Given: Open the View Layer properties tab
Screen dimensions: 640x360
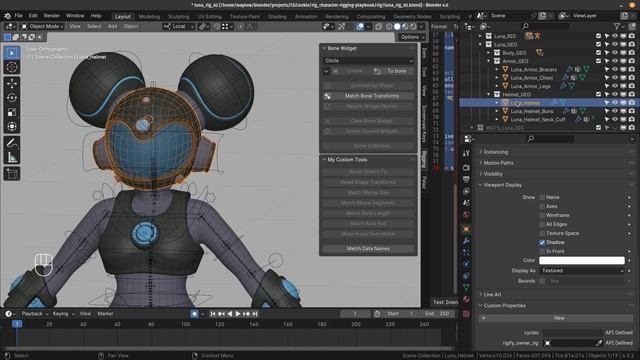Looking at the screenshot, I should click(x=466, y=191).
